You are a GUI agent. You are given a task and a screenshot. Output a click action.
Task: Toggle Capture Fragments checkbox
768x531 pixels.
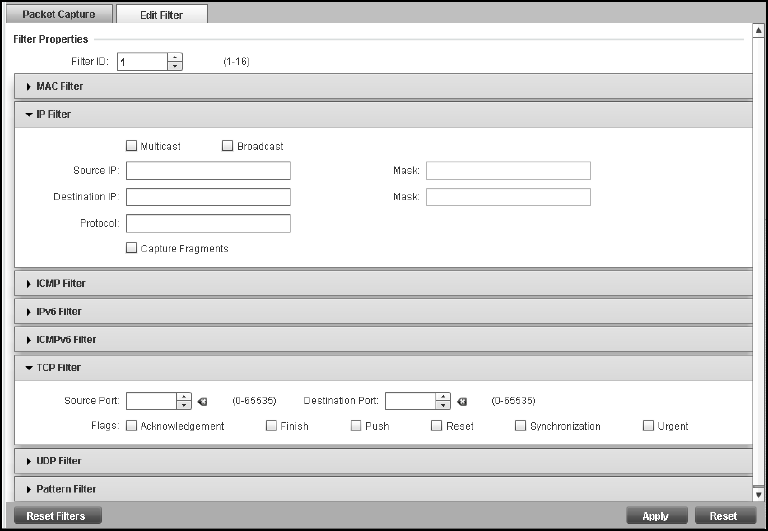point(132,248)
